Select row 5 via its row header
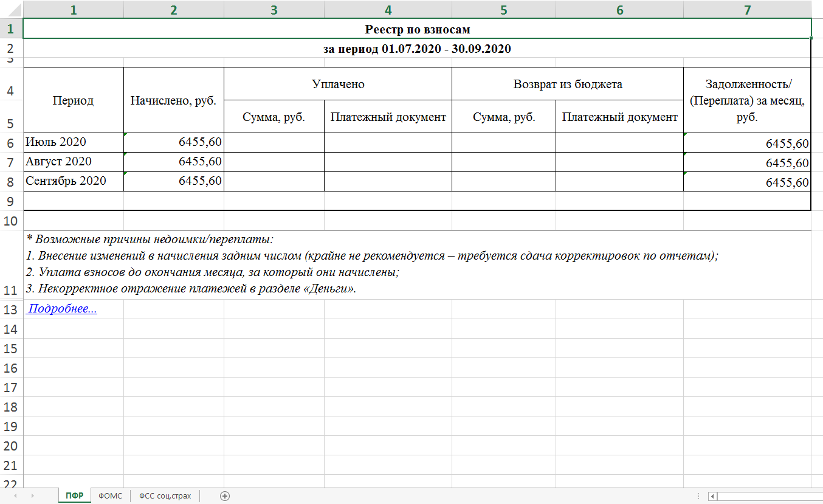This screenshot has height=504, width=823. pos(11,117)
